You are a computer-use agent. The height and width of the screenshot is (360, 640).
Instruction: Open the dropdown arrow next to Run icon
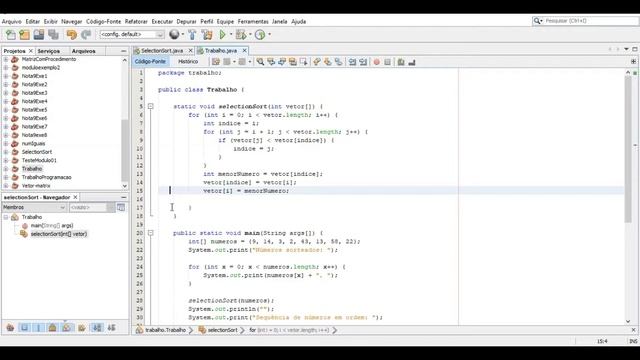coord(231,35)
